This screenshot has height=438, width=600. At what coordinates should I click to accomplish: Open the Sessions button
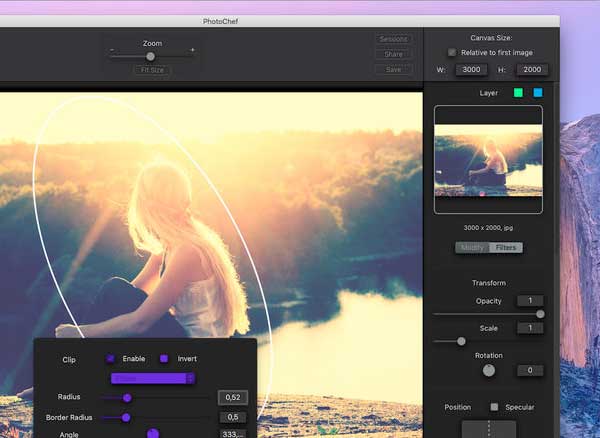tap(393, 39)
